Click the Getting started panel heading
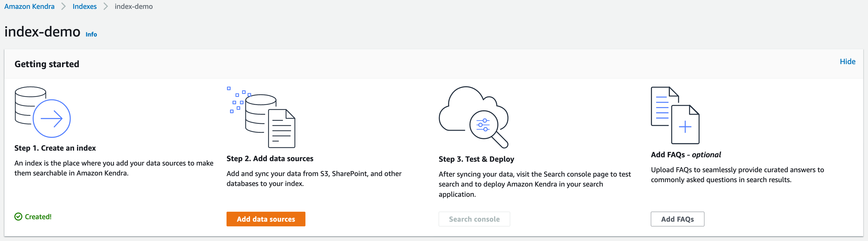The width and height of the screenshot is (868, 241). tap(47, 64)
